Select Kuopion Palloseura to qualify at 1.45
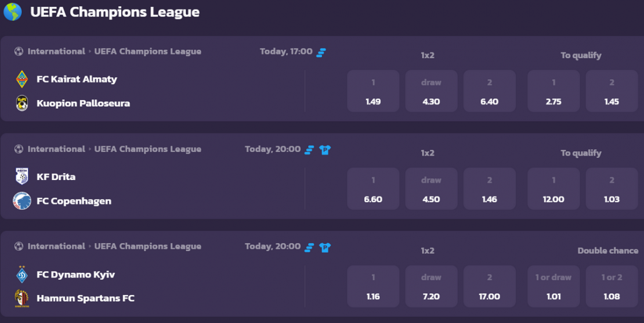Image resolution: width=644 pixels, height=323 pixels. point(612,91)
